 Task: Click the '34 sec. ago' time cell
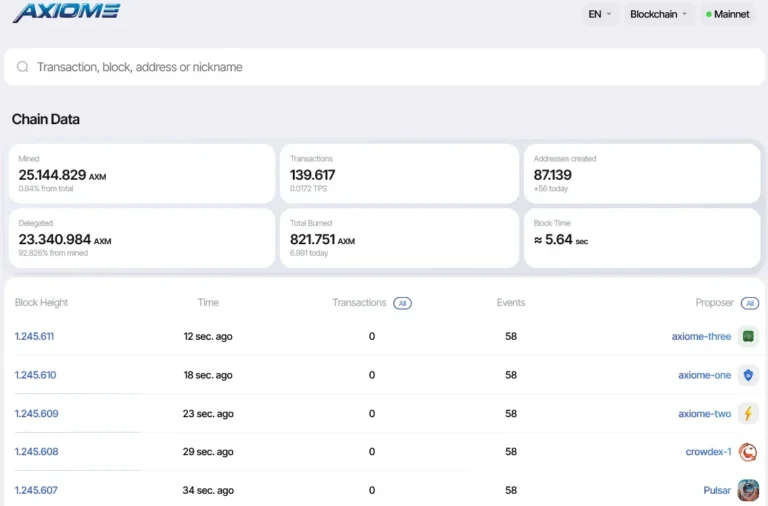(208, 490)
